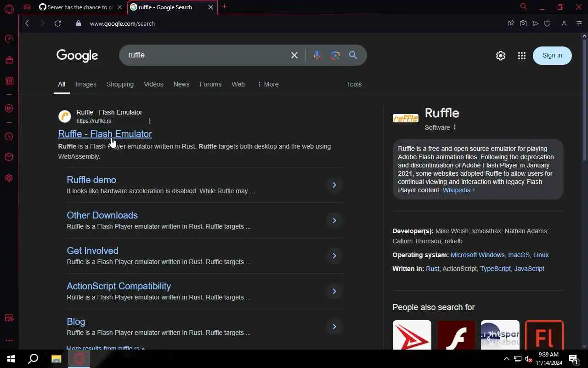The width and height of the screenshot is (588, 368).
Task: Open the Player icon in sidebar
Action: coord(9,109)
